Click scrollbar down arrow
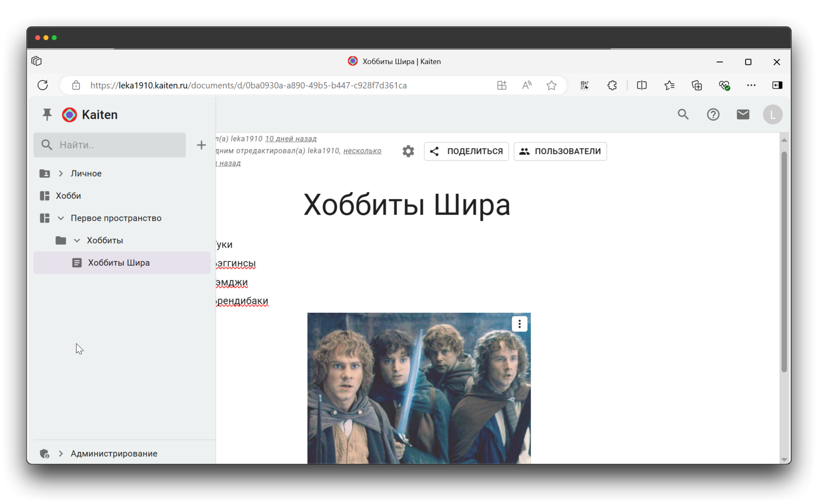Image resolution: width=818 pixels, height=504 pixels. (784, 459)
